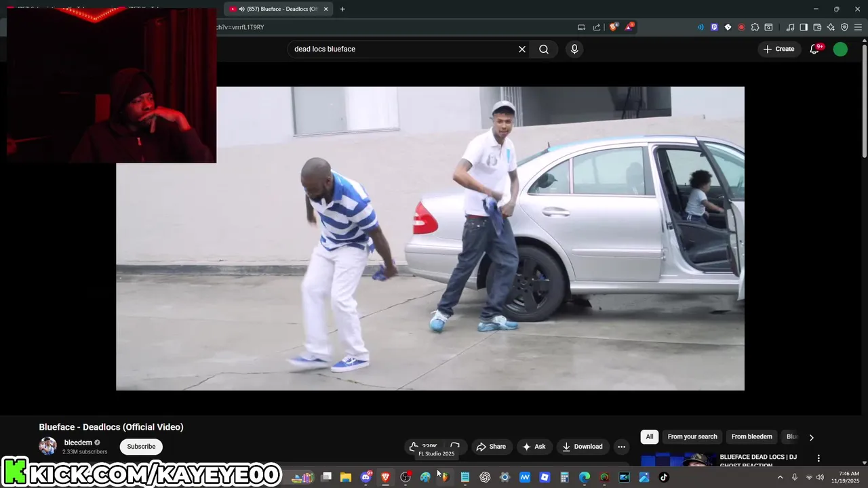The height and width of the screenshot is (488, 868).
Task: Open Brave Rewards triangle icon
Action: (x=629, y=27)
